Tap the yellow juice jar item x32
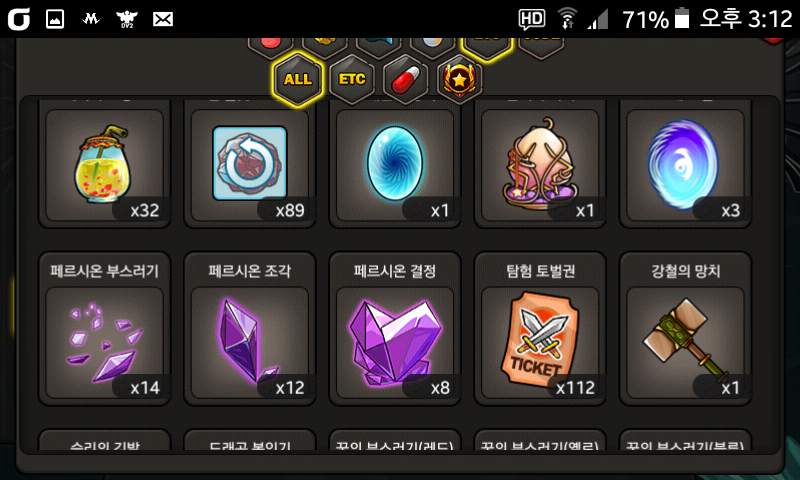 point(105,164)
